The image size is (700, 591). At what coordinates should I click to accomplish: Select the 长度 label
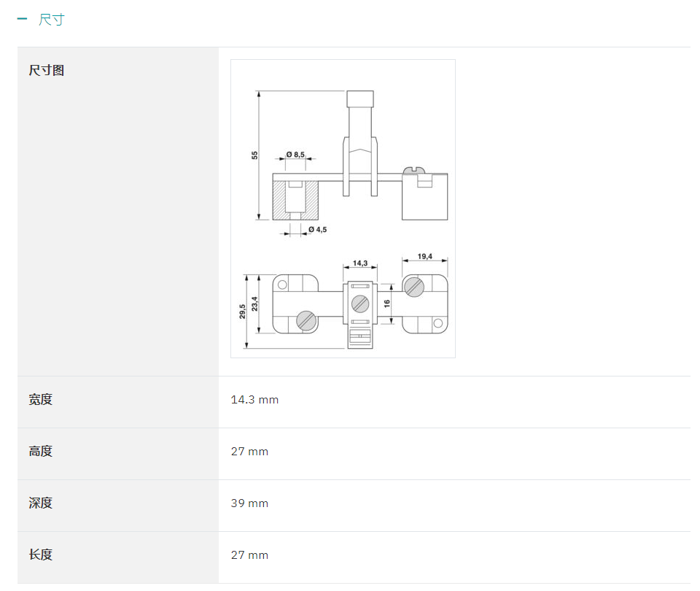tap(41, 555)
